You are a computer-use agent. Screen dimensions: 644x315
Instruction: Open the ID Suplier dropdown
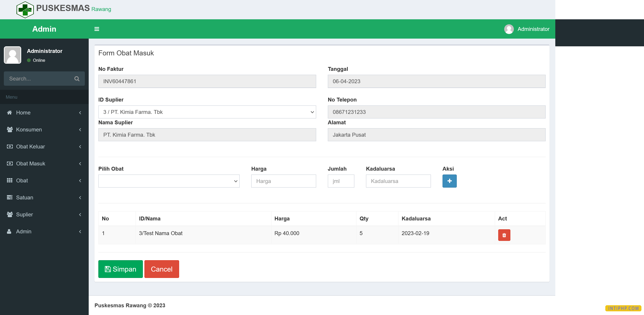[x=207, y=112]
